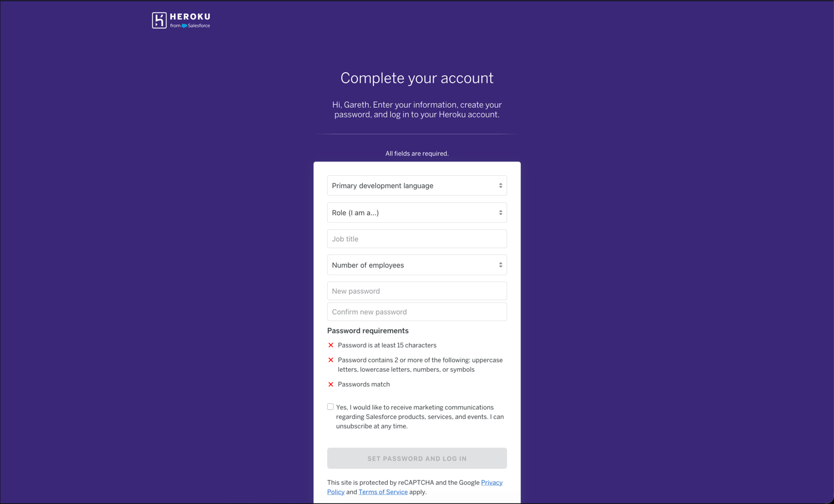Viewport: 834px width, 504px height.
Task: Open the Terms of Service link
Action: coord(383,491)
